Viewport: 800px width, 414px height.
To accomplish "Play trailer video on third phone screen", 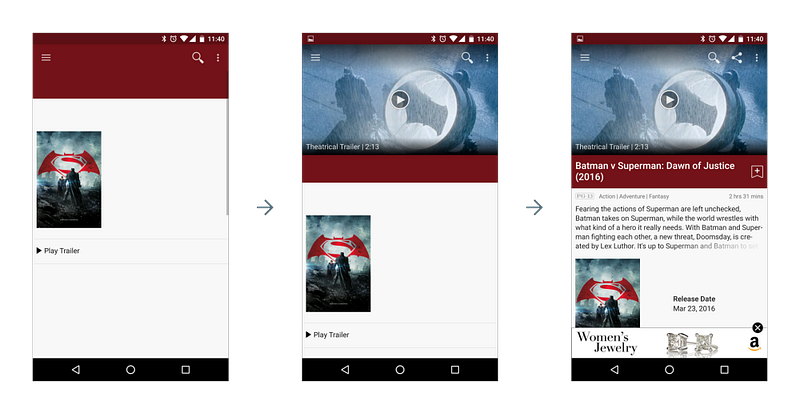I will coord(669,100).
